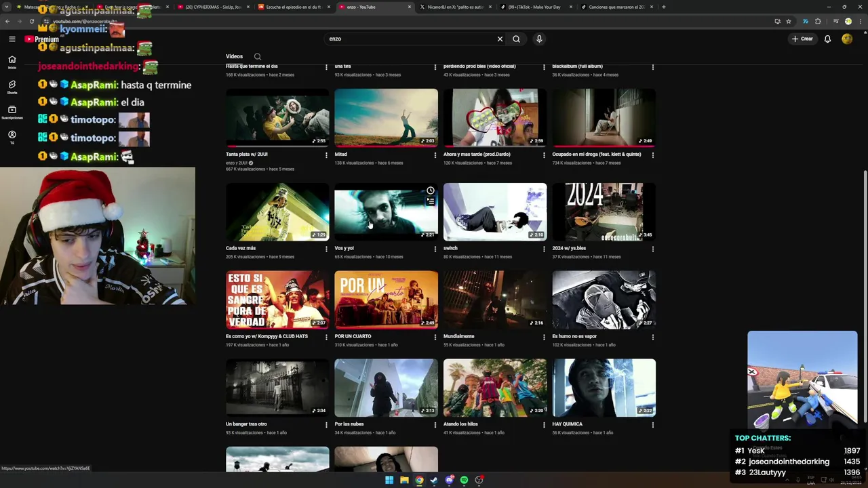This screenshot has height=488, width=868.
Task: Play the "2024 w/ ys.bles" thumbnail
Action: 604,211
